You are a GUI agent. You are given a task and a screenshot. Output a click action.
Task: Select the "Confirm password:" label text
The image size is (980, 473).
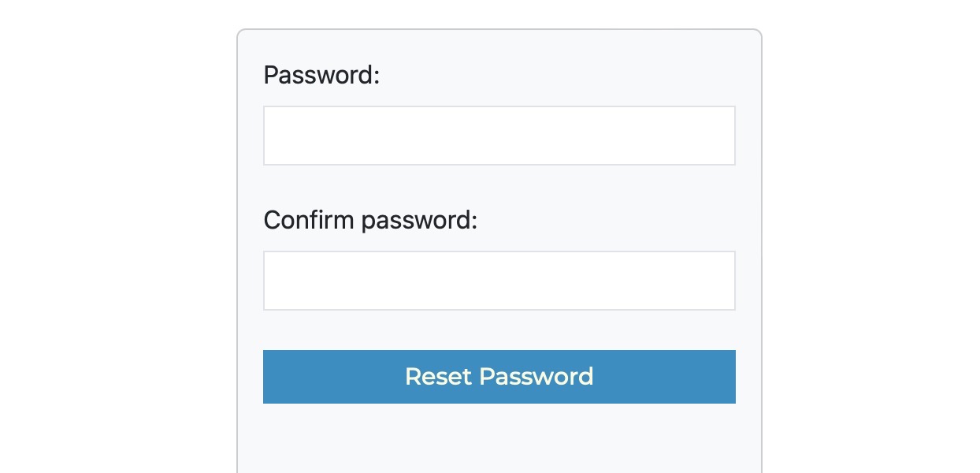pos(370,220)
